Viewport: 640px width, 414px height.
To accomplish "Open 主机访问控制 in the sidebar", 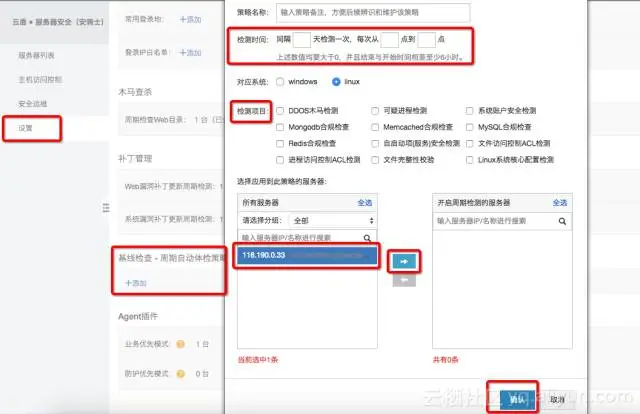I will point(40,79).
